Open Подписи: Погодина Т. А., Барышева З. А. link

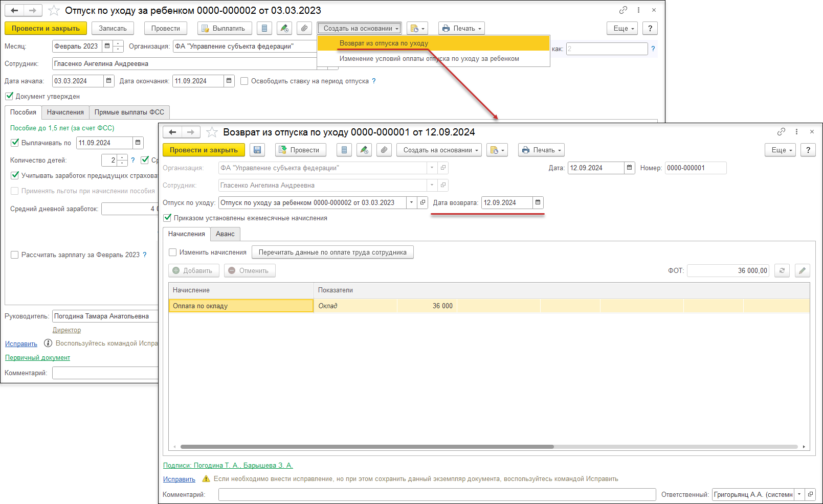tap(228, 465)
